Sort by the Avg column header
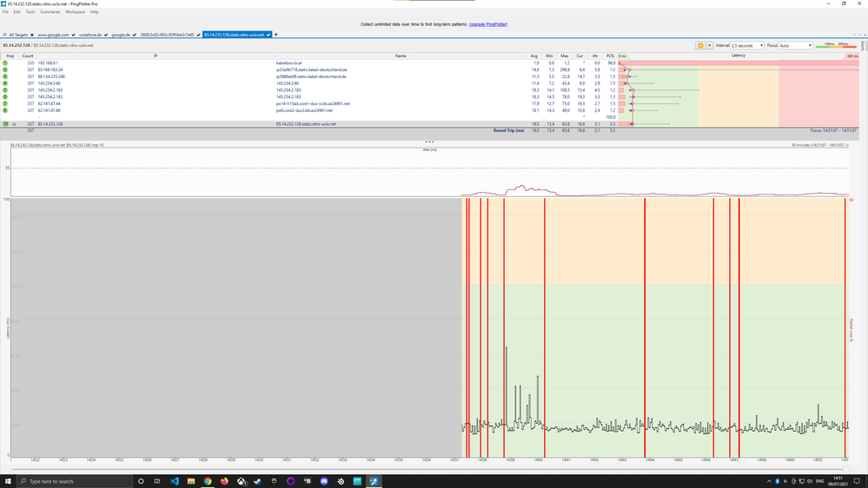Screen dimensions: 868x488 pos(534,56)
